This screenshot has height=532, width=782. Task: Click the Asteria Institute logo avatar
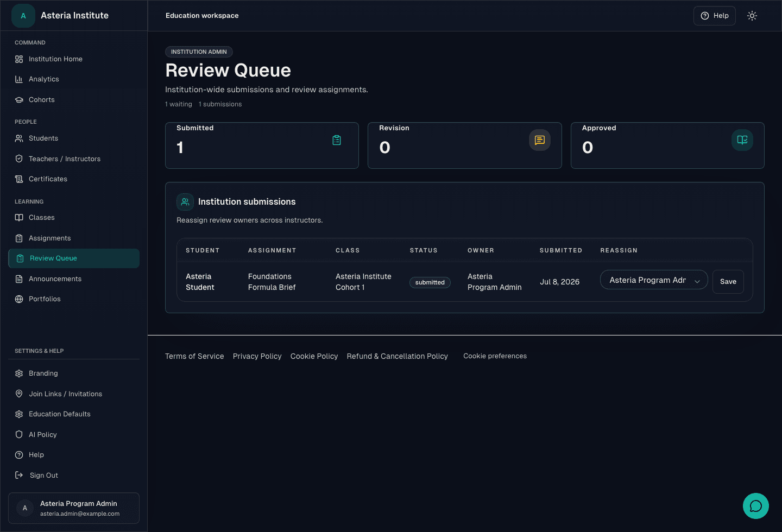click(x=23, y=16)
